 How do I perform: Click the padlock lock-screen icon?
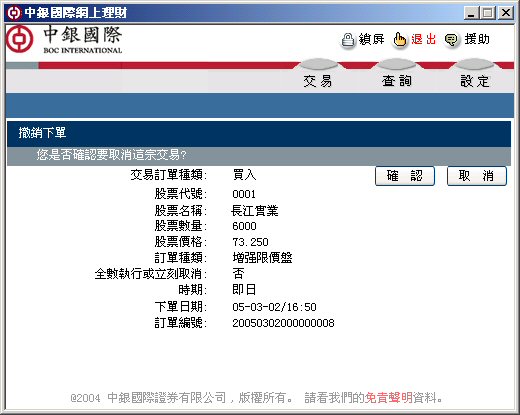tap(348, 41)
